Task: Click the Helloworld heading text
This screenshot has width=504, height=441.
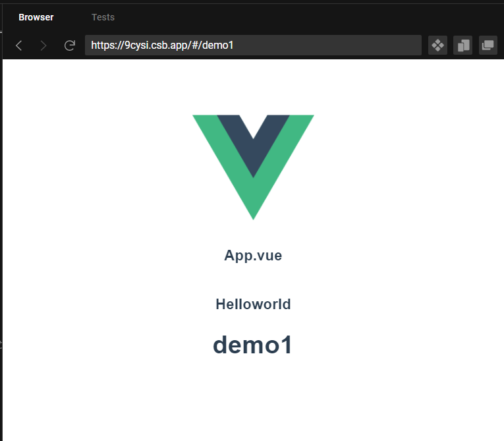Action: pyautogui.click(x=253, y=305)
